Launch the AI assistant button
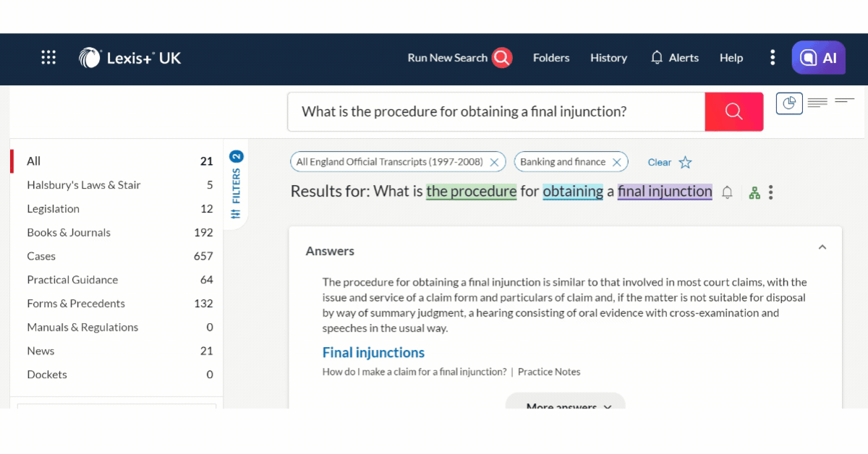 818,58
